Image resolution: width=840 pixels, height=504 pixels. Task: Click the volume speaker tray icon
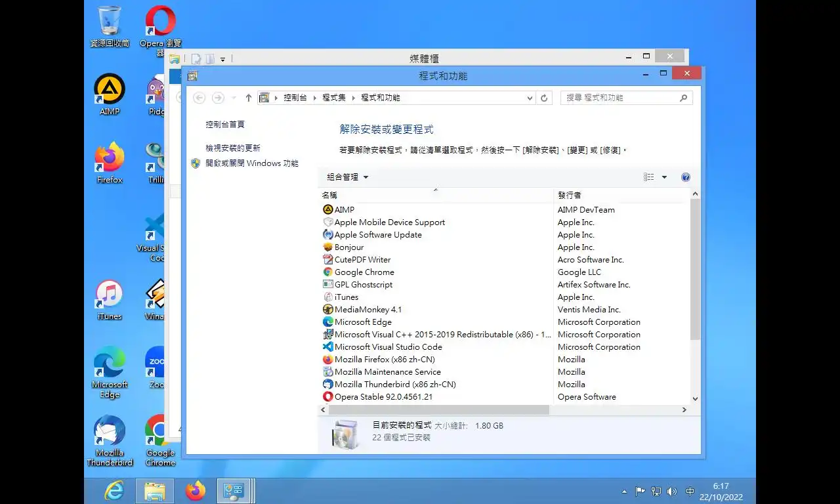(x=672, y=492)
